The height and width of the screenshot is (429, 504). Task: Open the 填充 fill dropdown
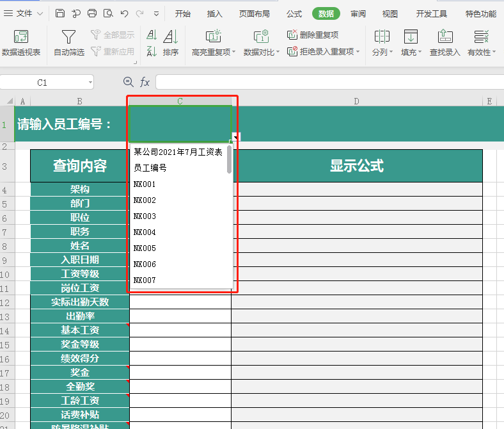click(x=411, y=43)
